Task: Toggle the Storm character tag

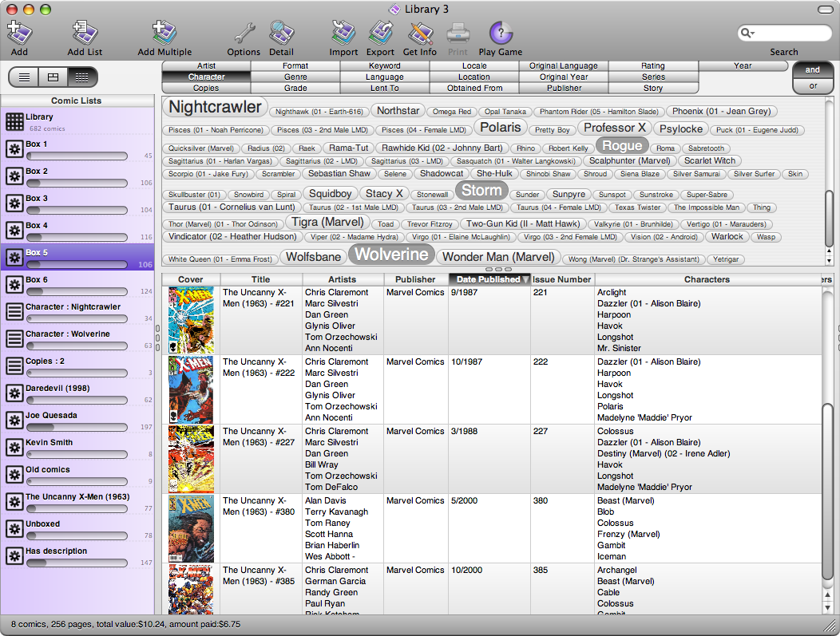Action: click(481, 191)
